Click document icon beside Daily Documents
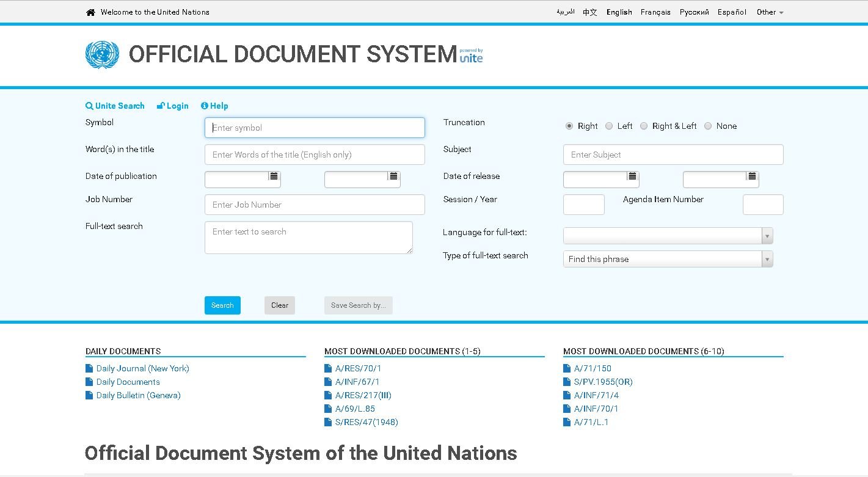 (x=89, y=382)
